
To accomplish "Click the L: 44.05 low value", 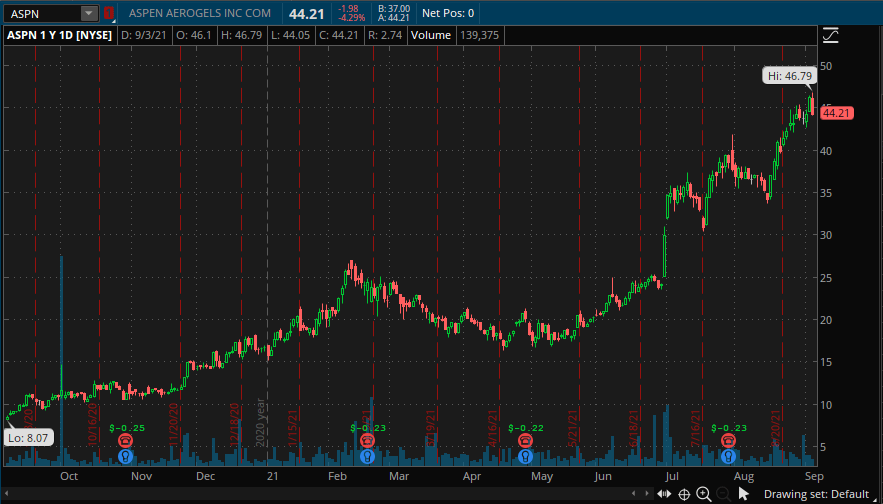I will coord(290,35).
